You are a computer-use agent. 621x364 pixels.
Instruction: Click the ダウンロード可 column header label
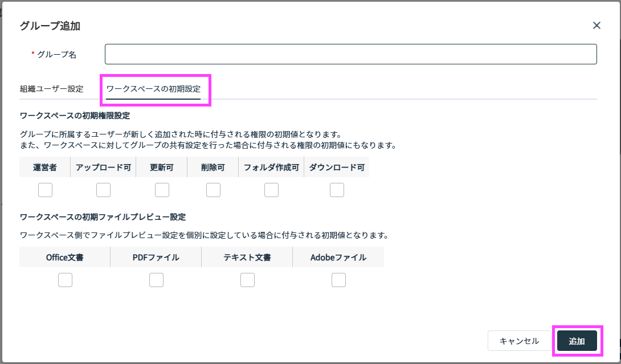click(337, 167)
